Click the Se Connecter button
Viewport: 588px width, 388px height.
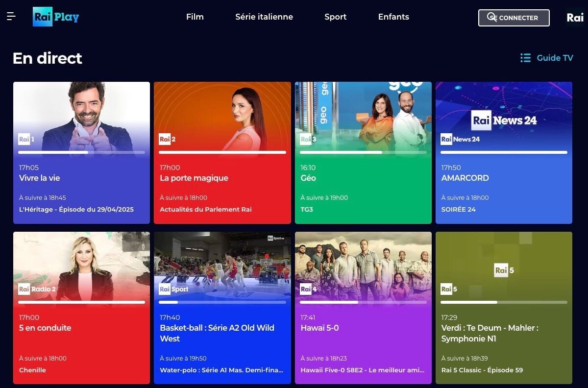pos(514,17)
